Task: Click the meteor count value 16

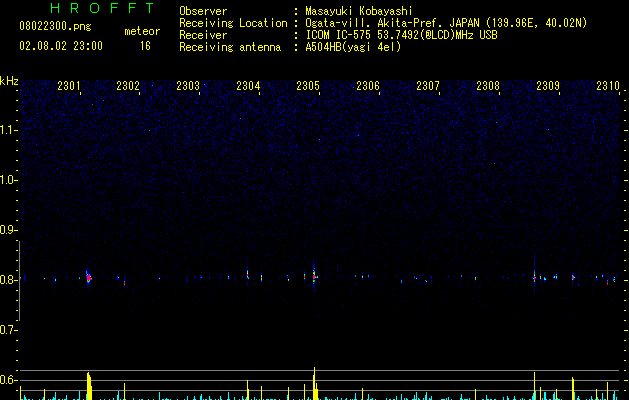Action: [x=145, y=46]
